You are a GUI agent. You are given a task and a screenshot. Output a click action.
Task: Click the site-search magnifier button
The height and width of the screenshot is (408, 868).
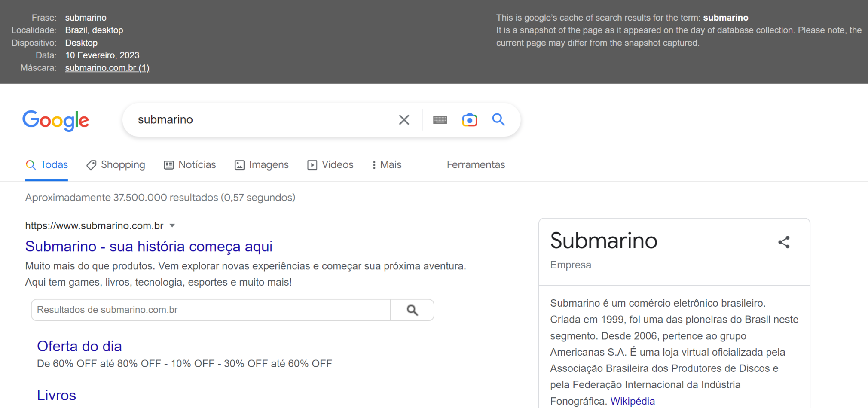pos(413,310)
